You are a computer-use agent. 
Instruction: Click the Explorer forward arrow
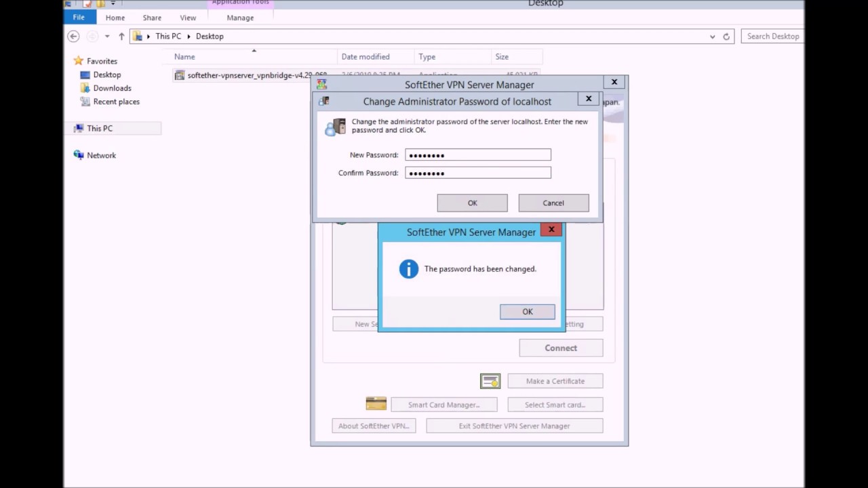[92, 37]
